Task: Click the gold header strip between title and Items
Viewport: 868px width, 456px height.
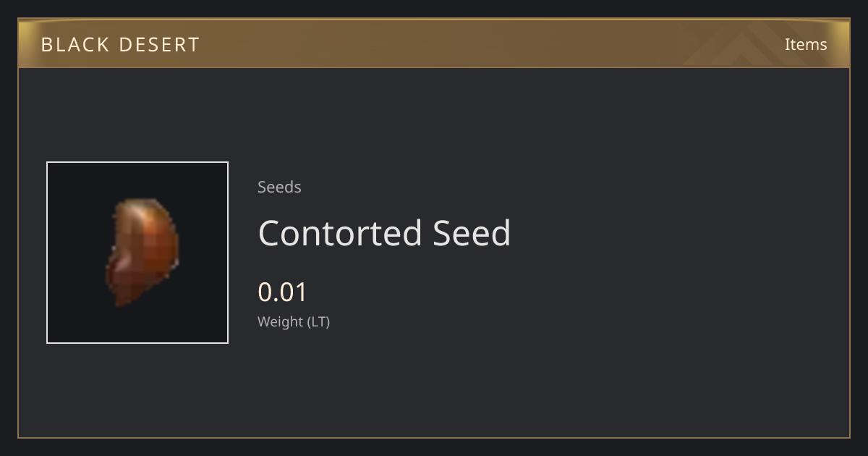Action: [492, 43]
